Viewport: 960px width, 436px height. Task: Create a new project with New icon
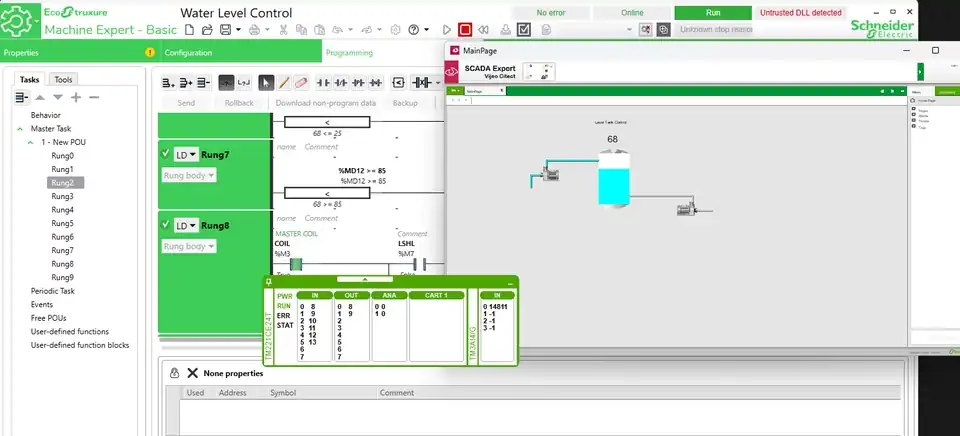coord(190,29)
